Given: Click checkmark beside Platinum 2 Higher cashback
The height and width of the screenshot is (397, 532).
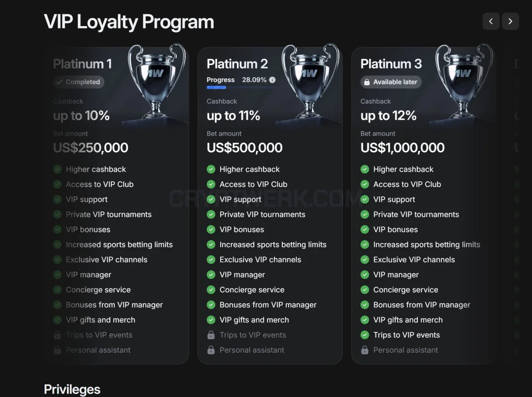Looking at the screenshot, I should point(211,169).
